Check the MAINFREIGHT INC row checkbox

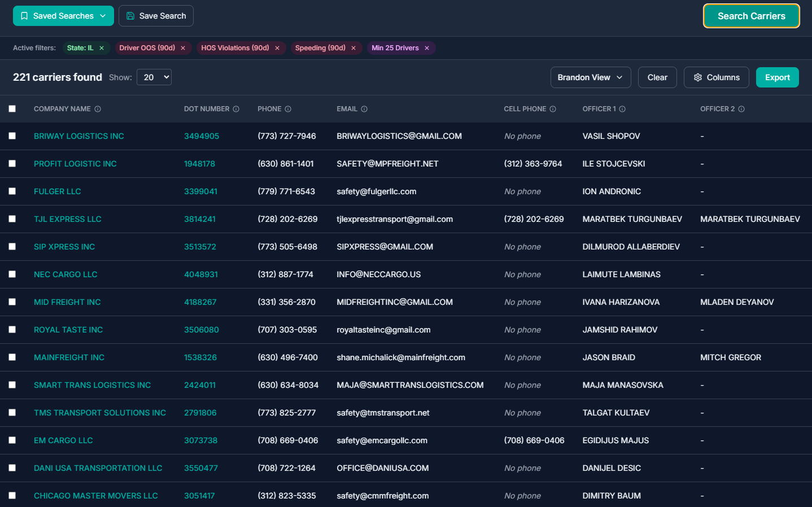(x=12, y=357)
